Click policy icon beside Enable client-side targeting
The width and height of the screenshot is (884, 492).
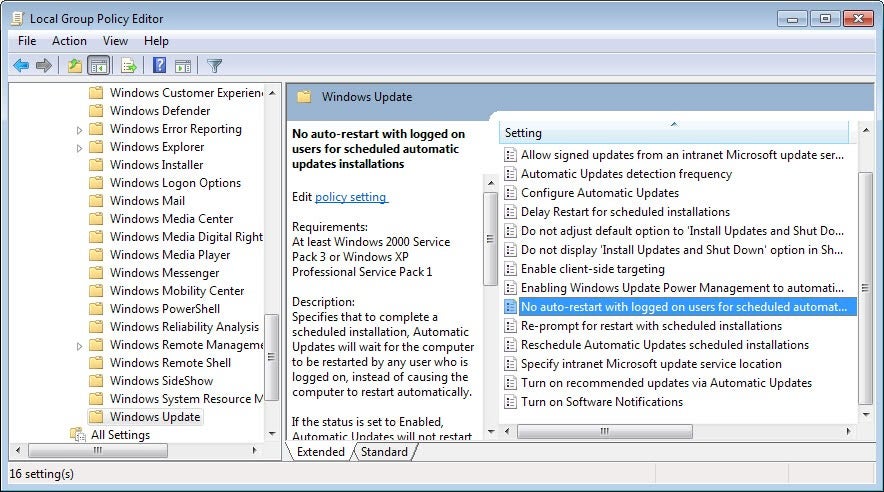(x=510, y=269)
